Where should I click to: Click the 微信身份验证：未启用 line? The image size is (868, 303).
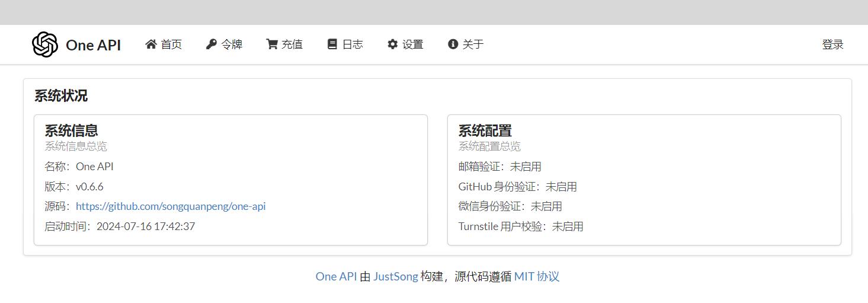click(510, 206)
